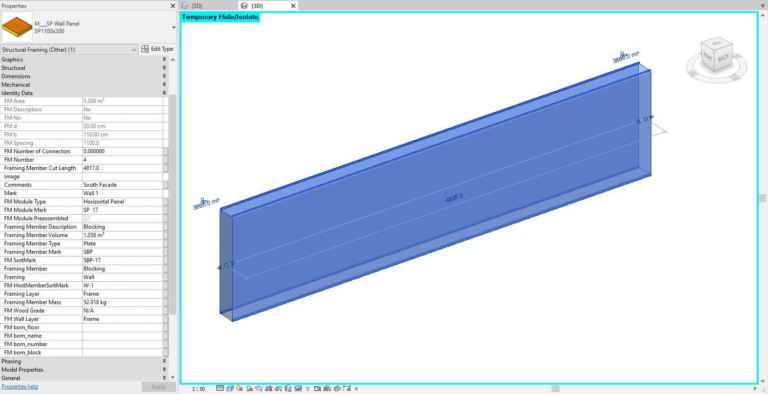Screen dimensions: 768x394
Task: Open the Properties help link
Action: (20, 387)
